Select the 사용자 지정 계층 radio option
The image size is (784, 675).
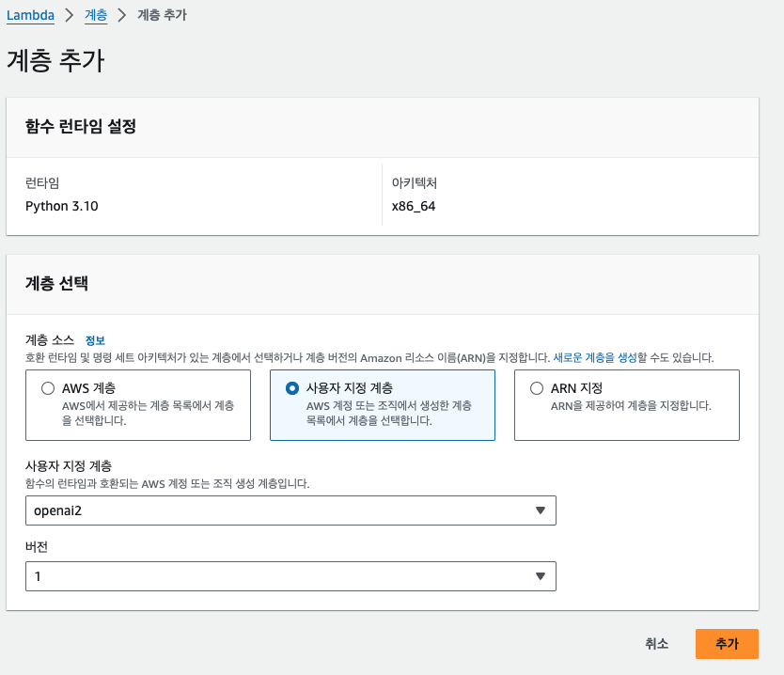[292, 388]
